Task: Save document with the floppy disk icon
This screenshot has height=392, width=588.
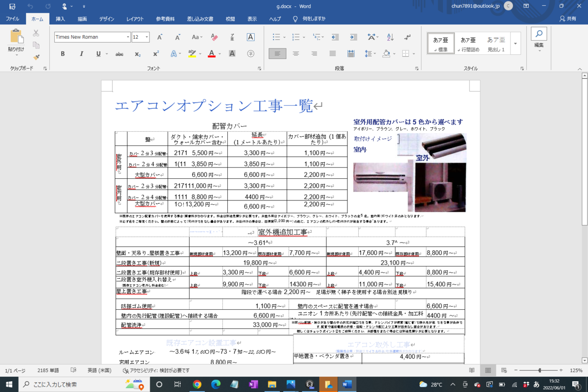Action: [x=12, y=6]
